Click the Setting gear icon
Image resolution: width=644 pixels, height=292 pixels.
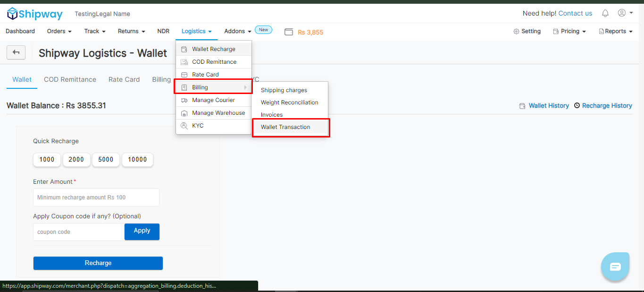click(x=516, y=31)
